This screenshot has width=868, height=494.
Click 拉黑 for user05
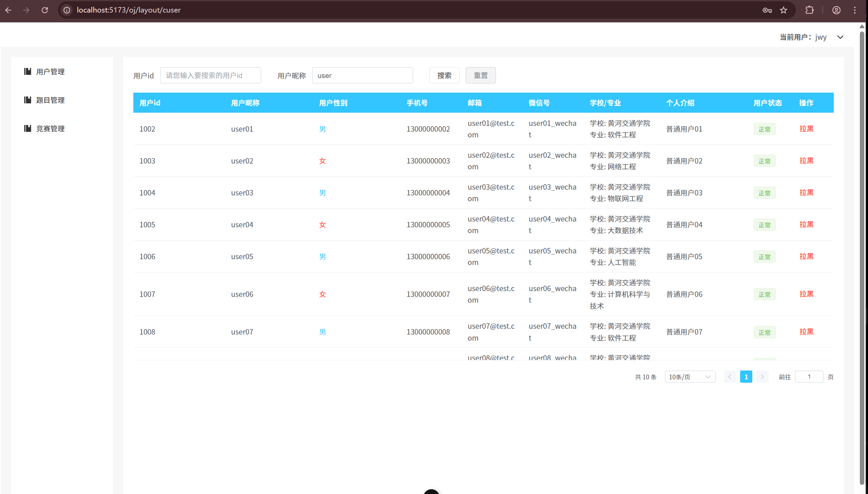[x=806, y=256]
